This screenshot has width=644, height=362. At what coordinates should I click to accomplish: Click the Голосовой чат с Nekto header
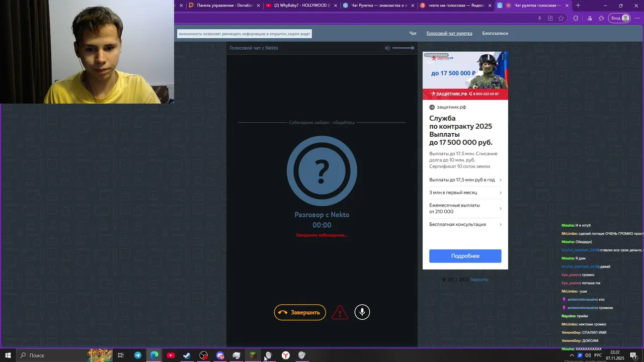(254, 48)
